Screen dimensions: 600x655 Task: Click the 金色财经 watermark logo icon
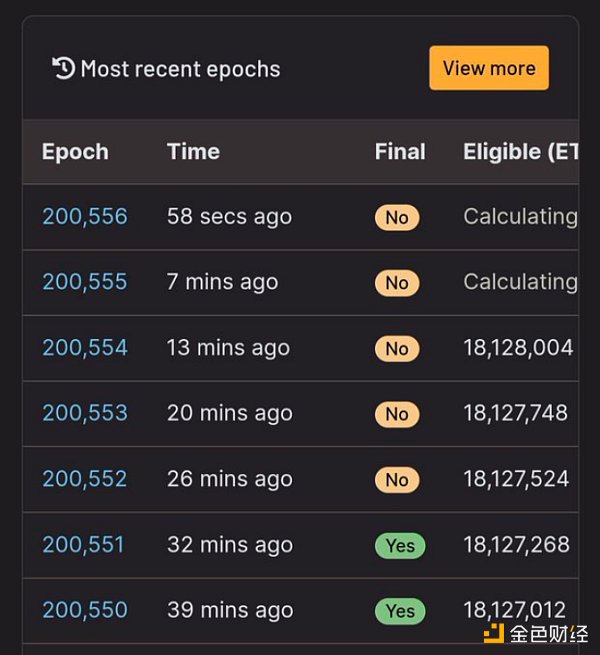point(493,633)
